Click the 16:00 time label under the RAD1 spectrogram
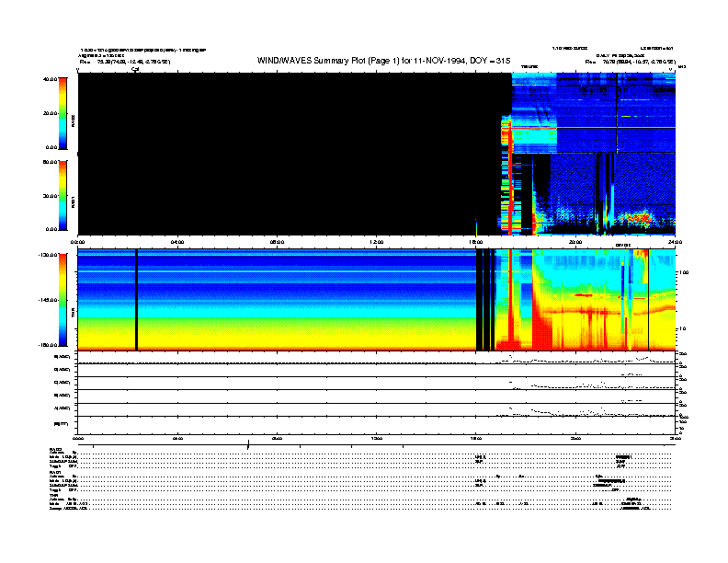Image resolution: width=728 pixels, height=563 pixels. [476, 242]
